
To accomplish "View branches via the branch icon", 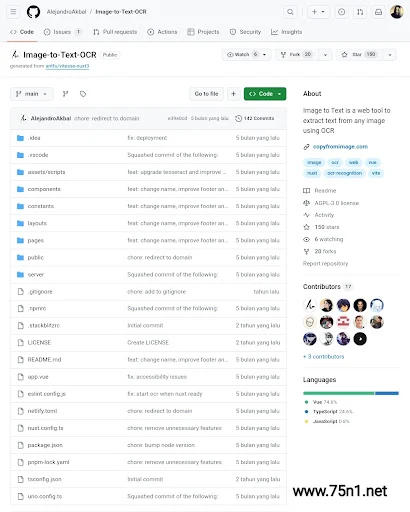I will point(65,94).
